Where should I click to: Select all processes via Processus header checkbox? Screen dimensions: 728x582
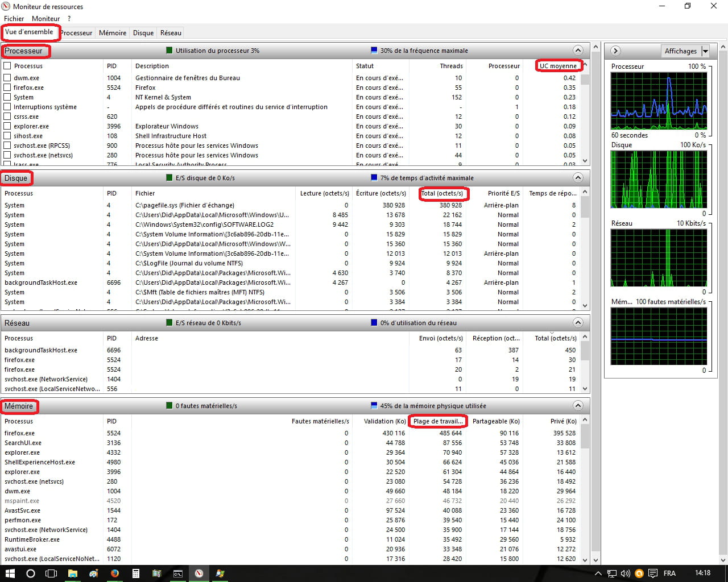pos(7,66)
